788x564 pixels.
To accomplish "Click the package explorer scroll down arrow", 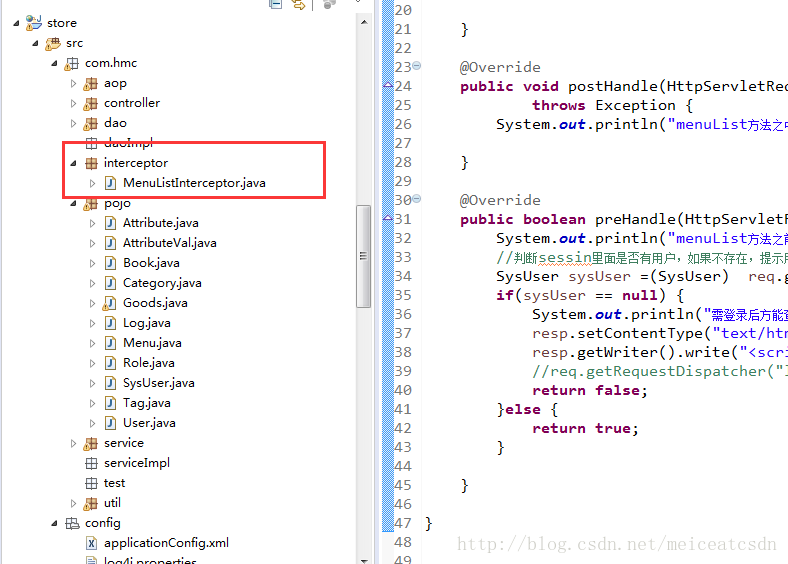I will click(364, 559).
